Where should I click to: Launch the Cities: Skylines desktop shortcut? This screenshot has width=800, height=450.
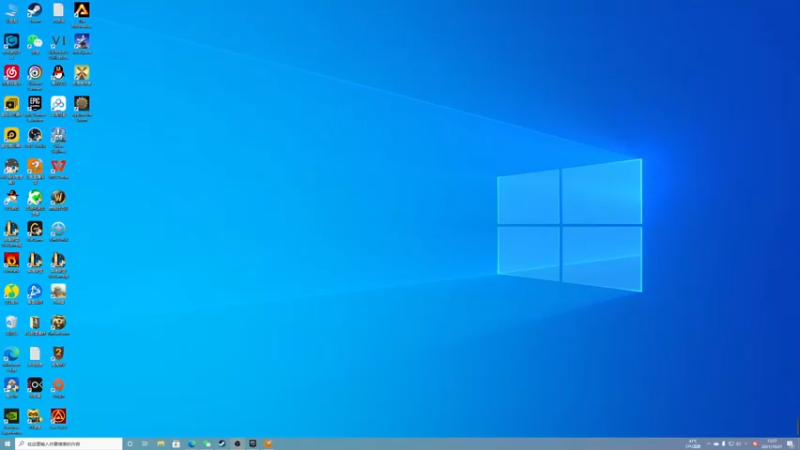[x=58, y=140]
